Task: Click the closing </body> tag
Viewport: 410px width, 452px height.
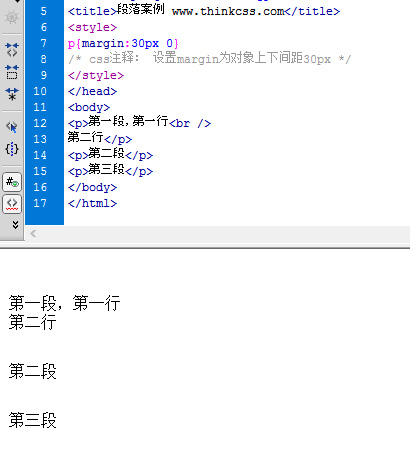Action: [92, 187]
